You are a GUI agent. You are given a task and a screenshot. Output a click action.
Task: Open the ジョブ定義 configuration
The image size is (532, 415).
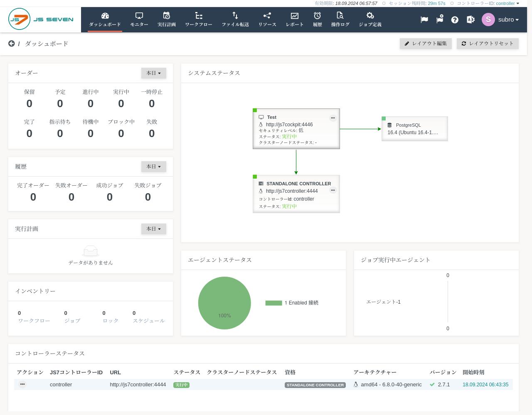coord(370,20)
